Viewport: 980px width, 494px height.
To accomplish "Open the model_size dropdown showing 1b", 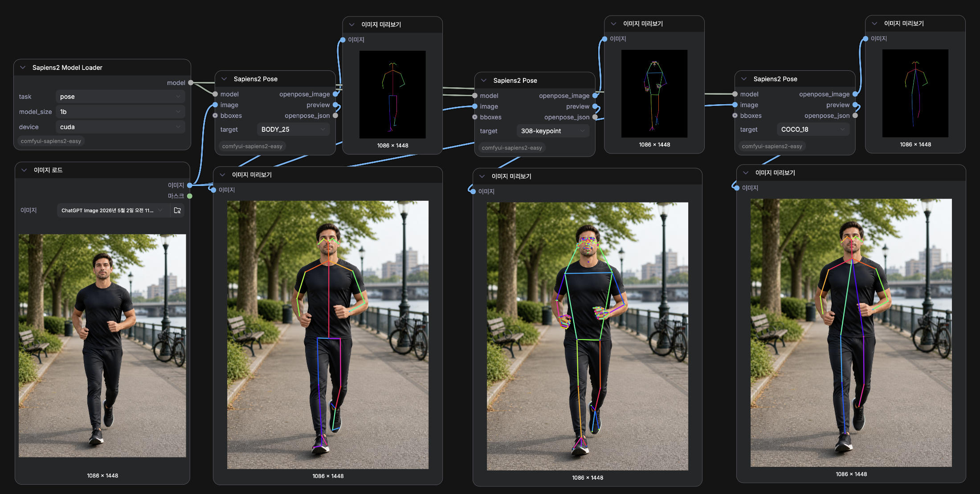I will point(120,112).
